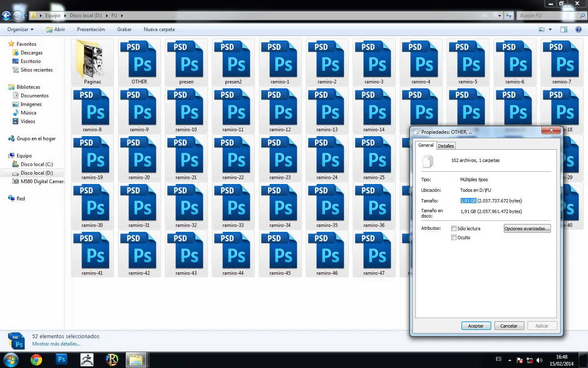
Task: Open the Organizar dropdown menu
Action: tap(20, 29)
